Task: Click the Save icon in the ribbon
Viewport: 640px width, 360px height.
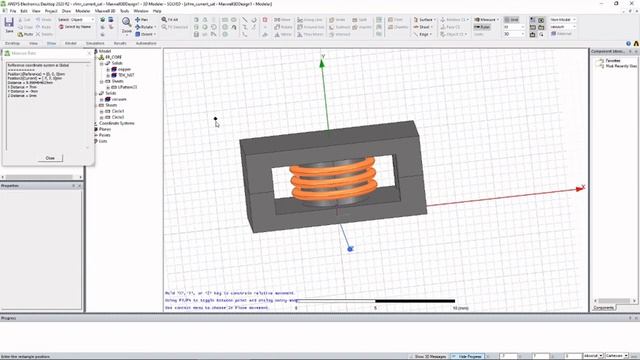Action: [9, 24]
